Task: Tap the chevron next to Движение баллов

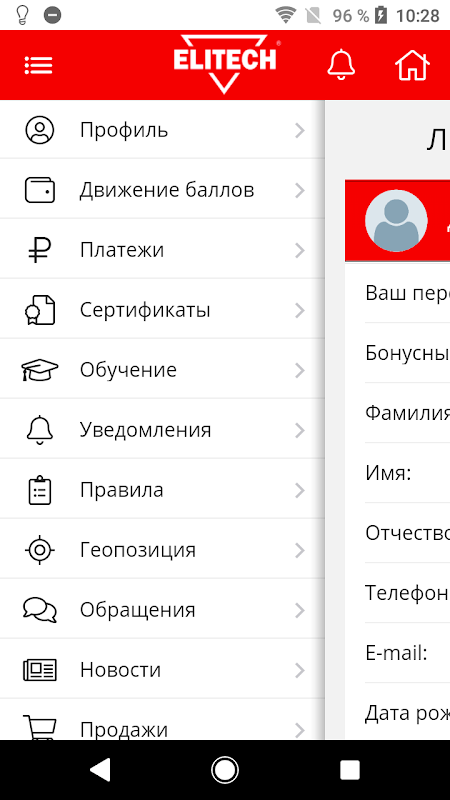Action: (300, 190)
